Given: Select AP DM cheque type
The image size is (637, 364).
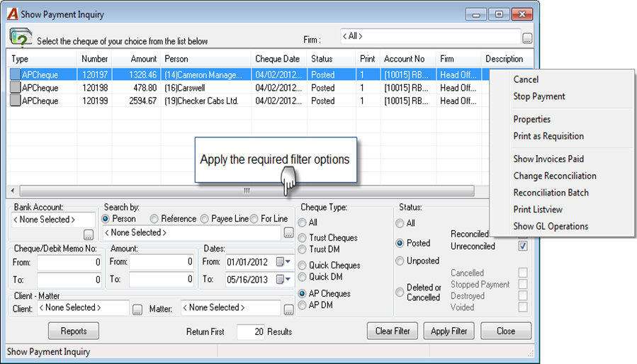Looking at the screenshot, I should [303, 305].
